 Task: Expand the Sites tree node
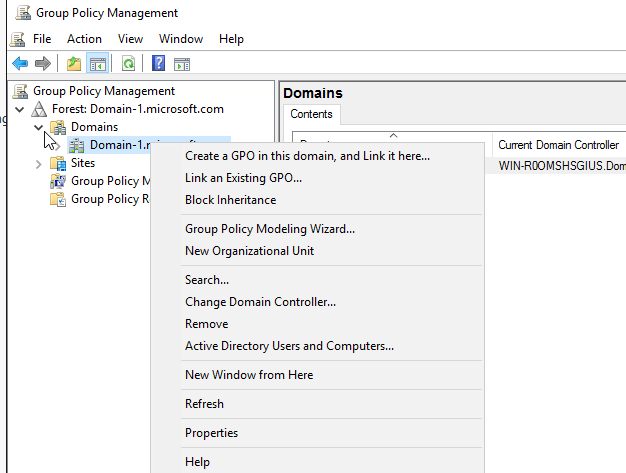click(x=38, y=164)
